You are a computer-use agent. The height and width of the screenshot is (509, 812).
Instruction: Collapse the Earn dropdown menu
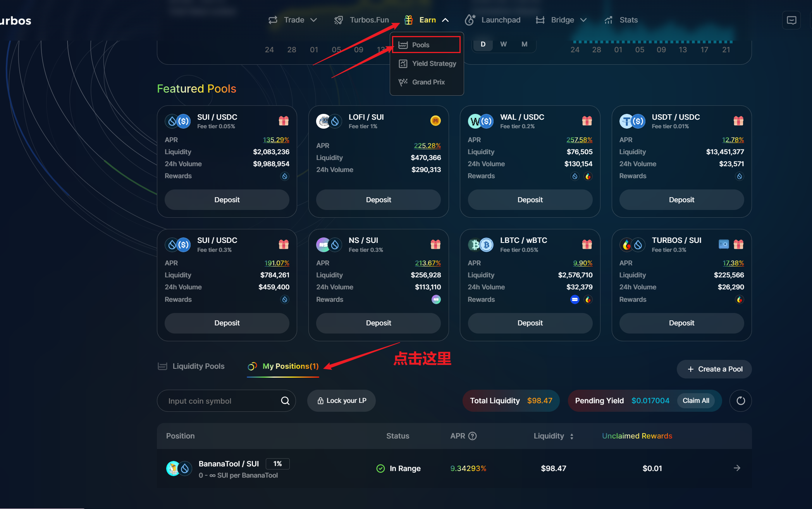pos(427,20)
